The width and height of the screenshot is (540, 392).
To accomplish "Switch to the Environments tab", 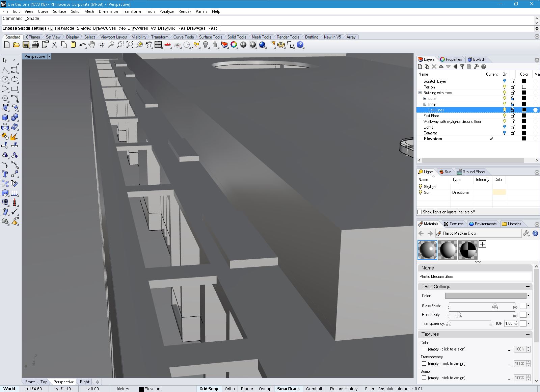I will (483, 224).
